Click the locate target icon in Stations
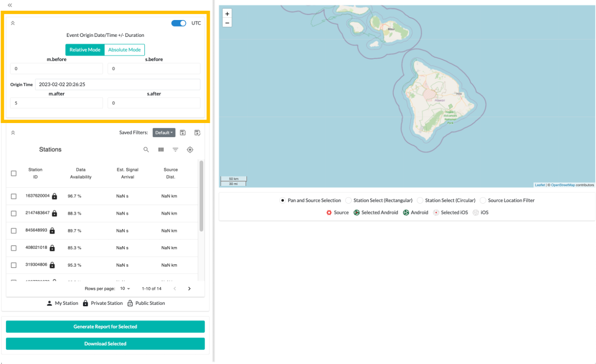The width and height of the screenshot is (596, 364). pos(190,150)
